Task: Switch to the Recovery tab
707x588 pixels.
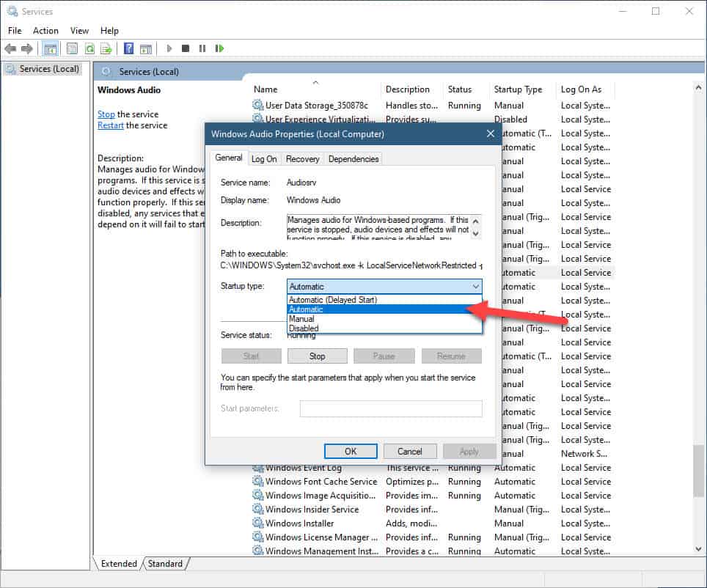Action: [x=303, y=158]
